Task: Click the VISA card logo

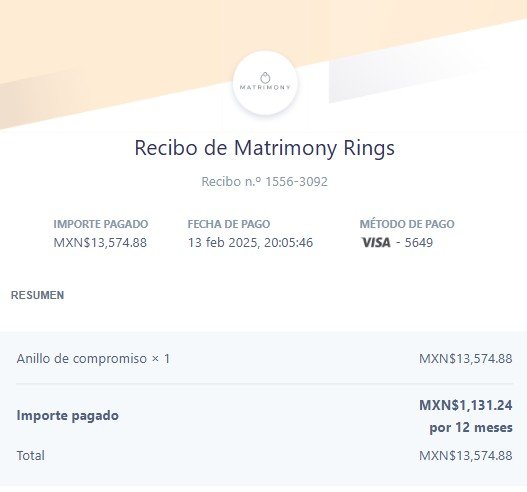Action: point(376,242)
